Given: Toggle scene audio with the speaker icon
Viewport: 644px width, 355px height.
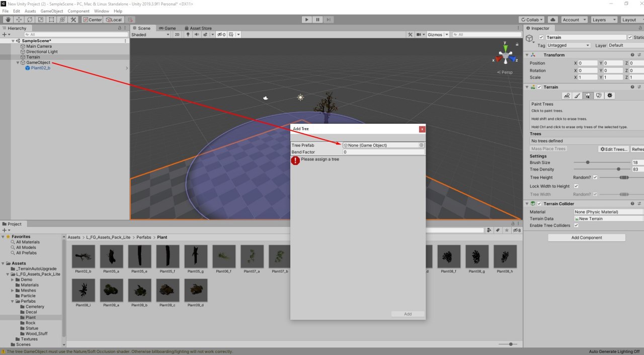Looking at the screenshot, I should coord(196,35).
